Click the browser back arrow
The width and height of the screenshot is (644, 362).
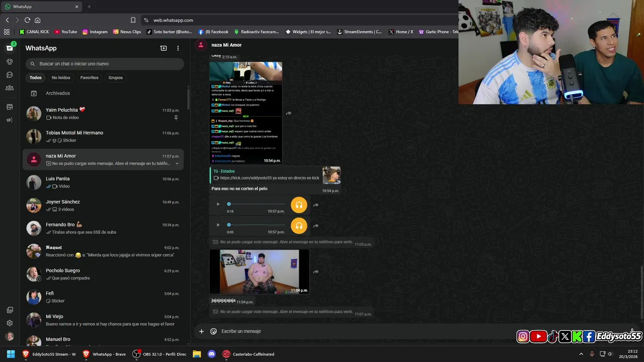click(7, 20)
